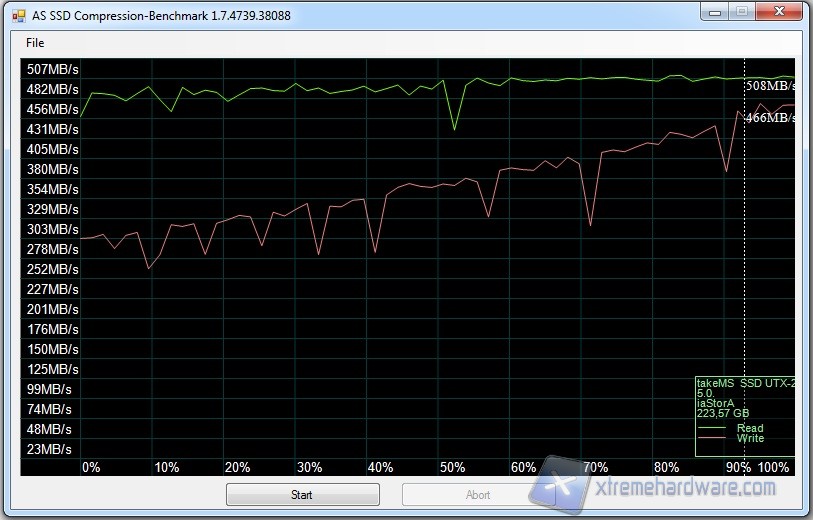Select the 508MB/s read value label
This screenshot has height=520, width=813.
770,86
